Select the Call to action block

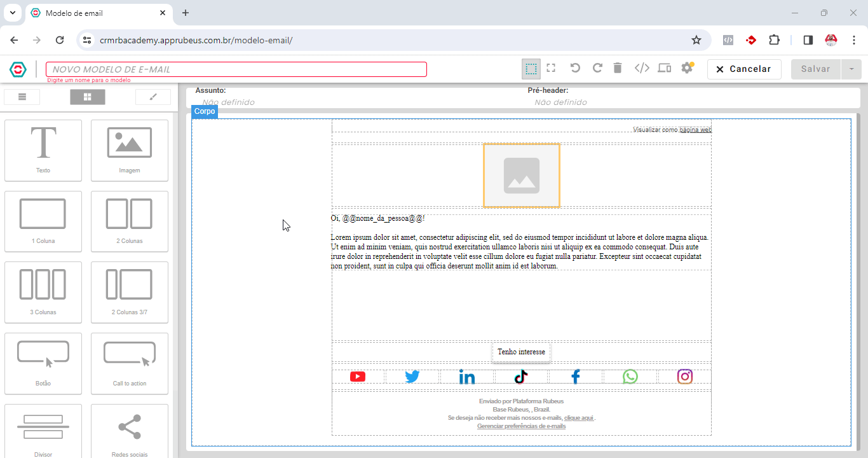click(x=130, y=364)
